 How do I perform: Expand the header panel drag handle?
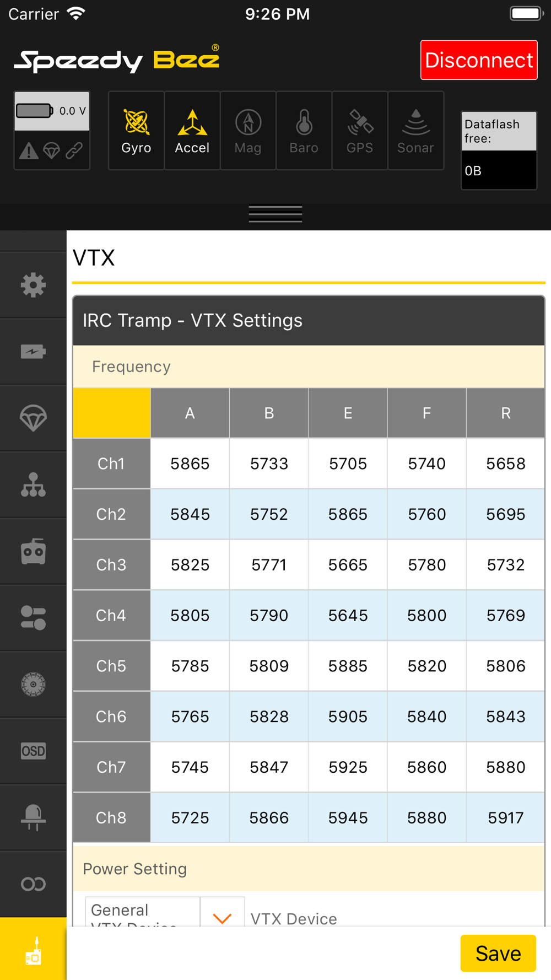pyautogui.click(x=275, y=214)
